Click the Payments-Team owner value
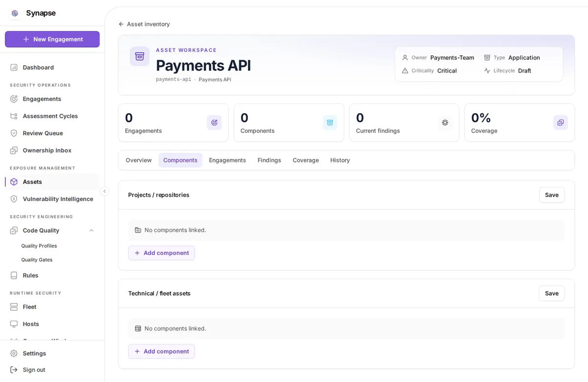The height and width of the screenshot is (382, 588). tap(452, 57)
